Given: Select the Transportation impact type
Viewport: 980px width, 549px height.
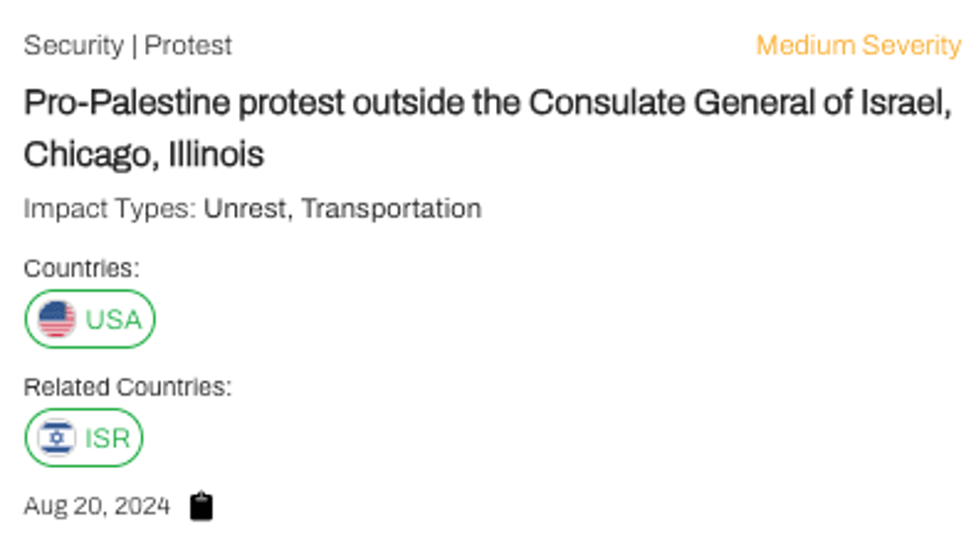Looking at the screenshot, I should pyautogui.click(x=391, y=208).
